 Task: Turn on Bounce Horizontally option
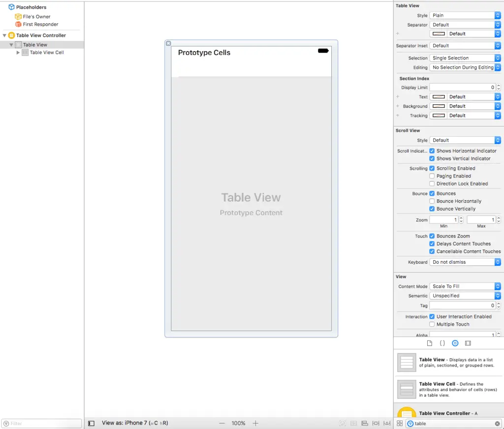432,201
